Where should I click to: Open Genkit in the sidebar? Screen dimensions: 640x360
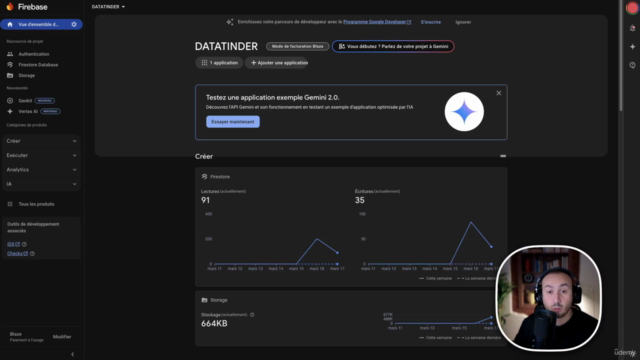click(25, 101)
